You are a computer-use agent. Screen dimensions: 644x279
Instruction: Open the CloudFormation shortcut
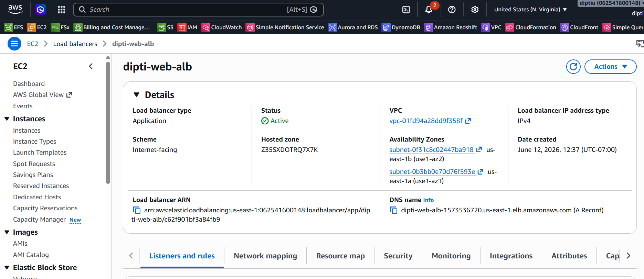click(x=531, y=27)
